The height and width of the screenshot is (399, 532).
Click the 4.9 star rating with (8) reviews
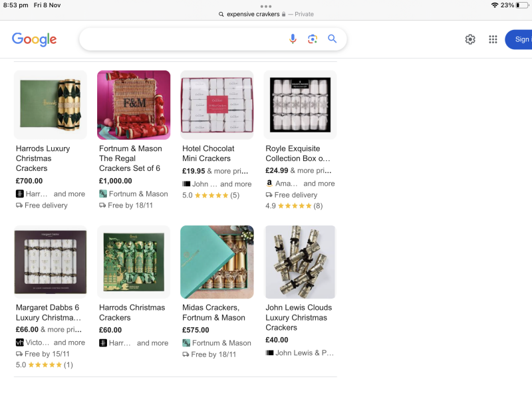(x=294, y=205)
